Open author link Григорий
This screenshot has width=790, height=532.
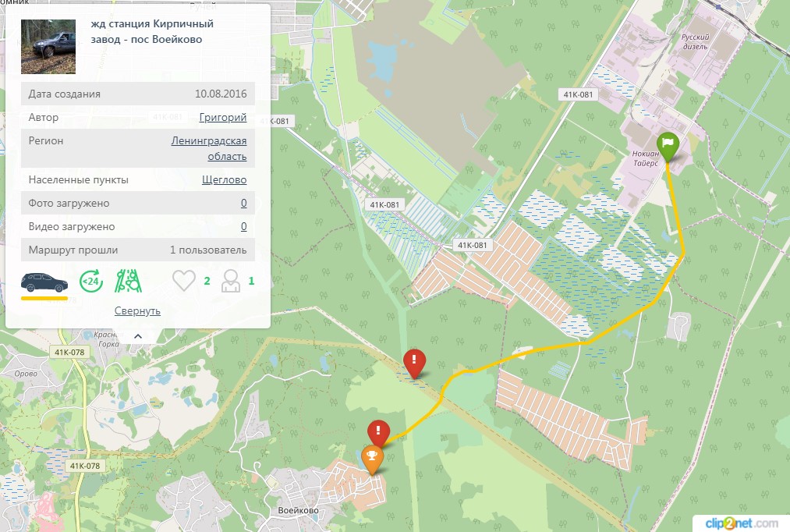pyautogui.click(x=223, y=117)
